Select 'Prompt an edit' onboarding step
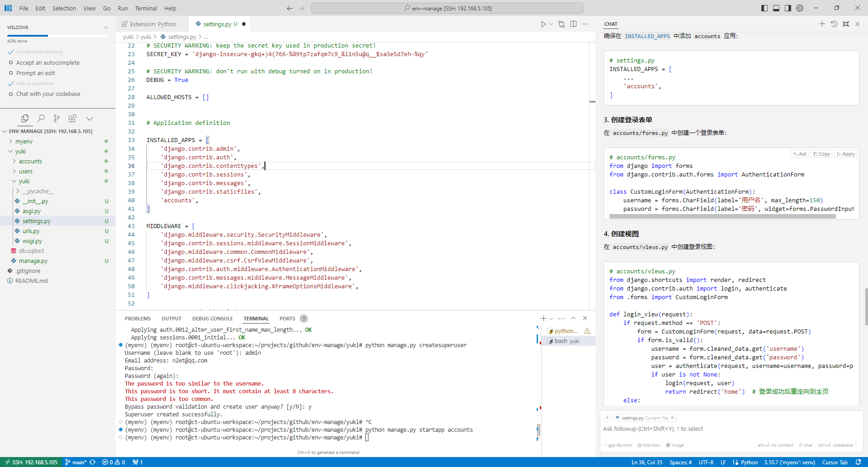This screenshot has width=868, height=467. [x=35, y=73]
